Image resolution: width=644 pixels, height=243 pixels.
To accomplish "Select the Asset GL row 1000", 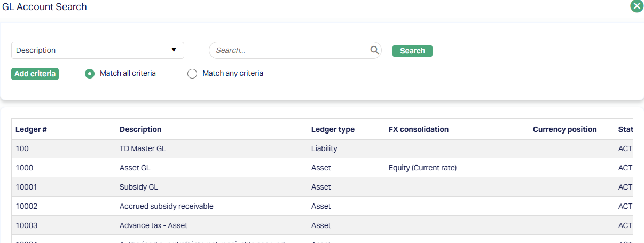I will click(x=134, y=168).
